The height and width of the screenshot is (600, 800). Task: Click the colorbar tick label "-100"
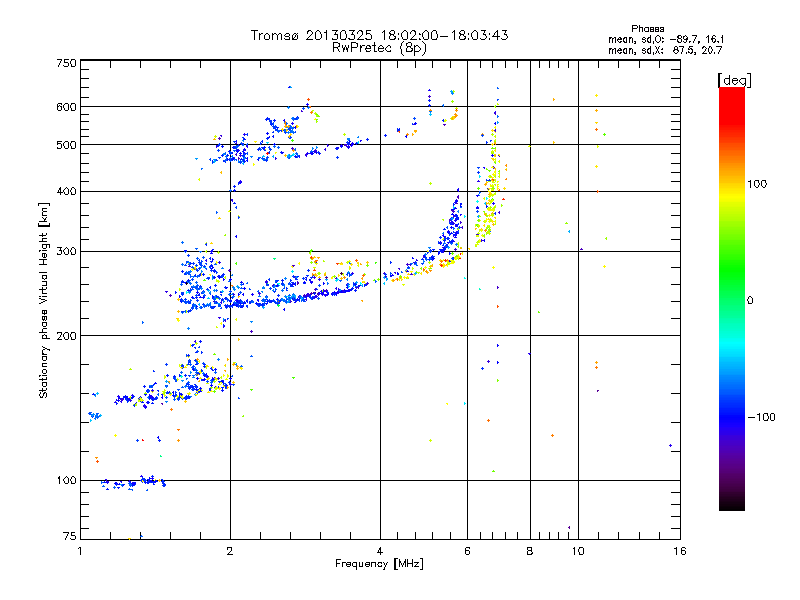pyautogui.click(x=762, y=417)
